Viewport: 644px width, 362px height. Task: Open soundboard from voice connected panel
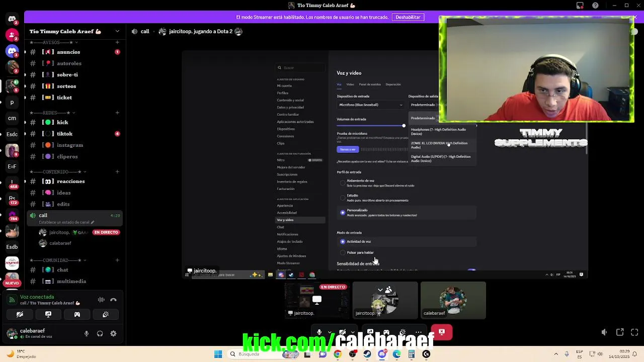tap(106, 314)
